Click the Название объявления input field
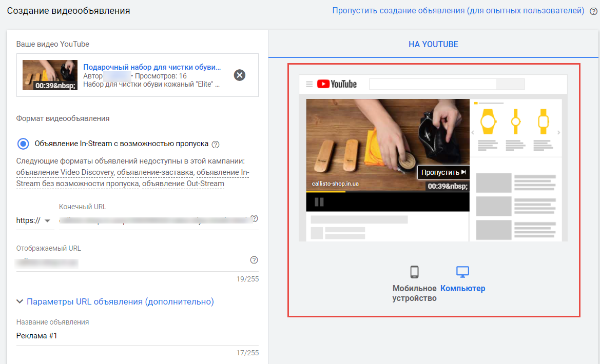The image size is (600, 364). [x=137, y=336]
